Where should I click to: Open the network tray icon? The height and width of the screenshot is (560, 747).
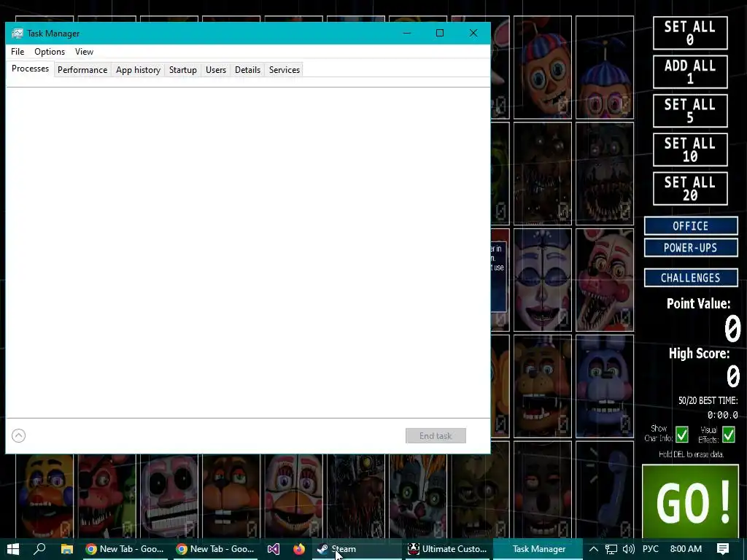[611, 549]
